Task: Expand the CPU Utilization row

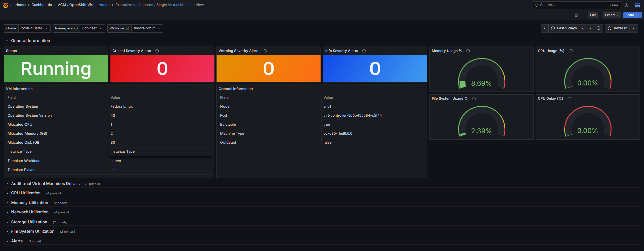Action: [26, 193]
